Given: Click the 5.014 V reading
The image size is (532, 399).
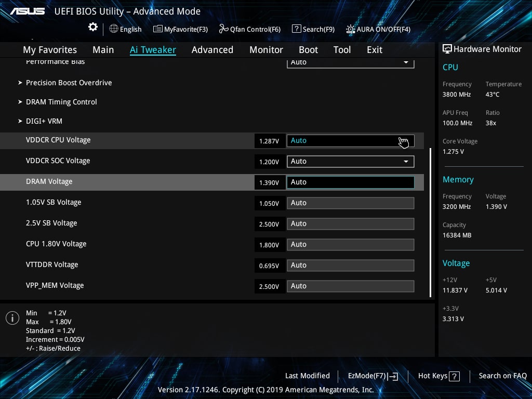Looking at the screenshot, I should [496, 290].
